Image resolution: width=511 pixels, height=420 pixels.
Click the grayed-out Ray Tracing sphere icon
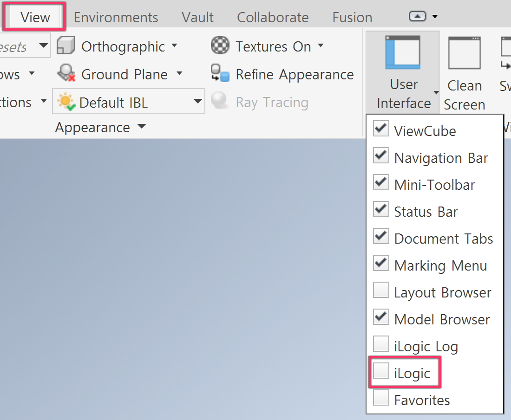coord(218,101)
